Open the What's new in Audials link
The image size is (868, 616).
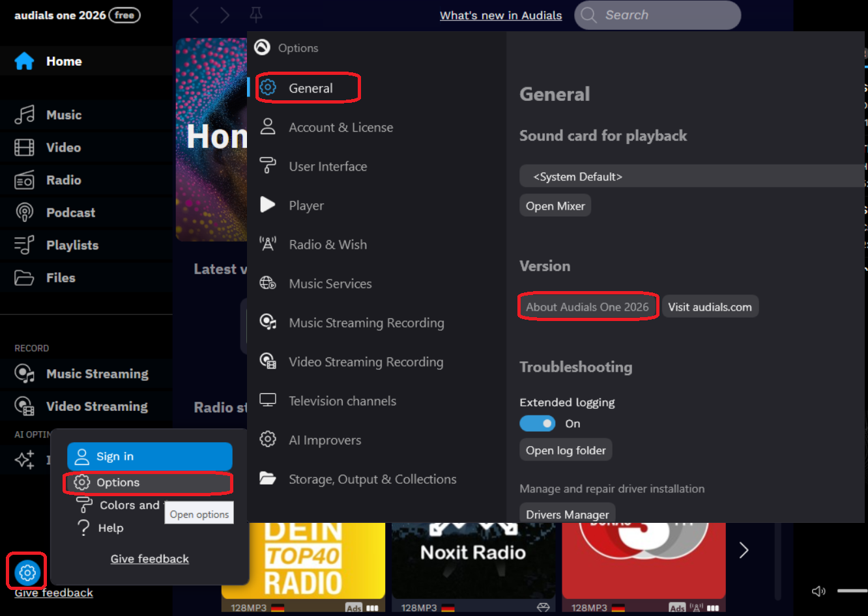click(500, 16)
